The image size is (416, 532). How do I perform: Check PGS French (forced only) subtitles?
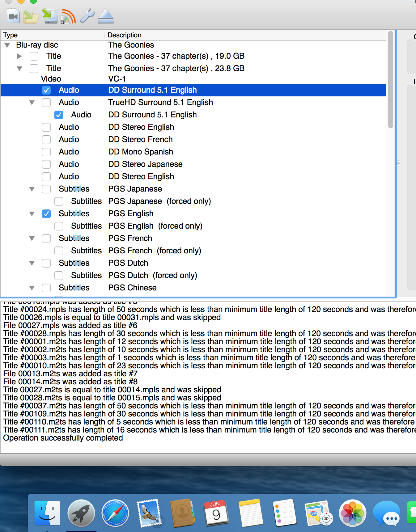tap(59, 251)
